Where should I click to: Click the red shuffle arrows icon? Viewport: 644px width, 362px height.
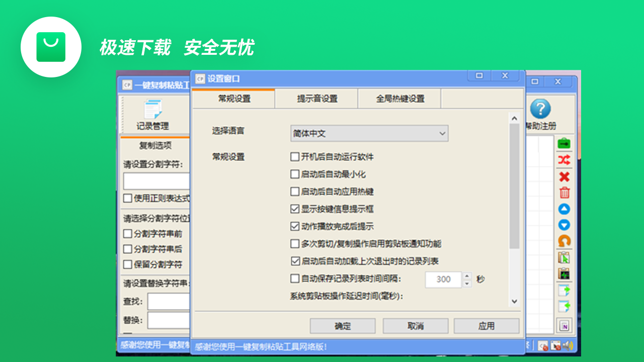tap(564, 160)
